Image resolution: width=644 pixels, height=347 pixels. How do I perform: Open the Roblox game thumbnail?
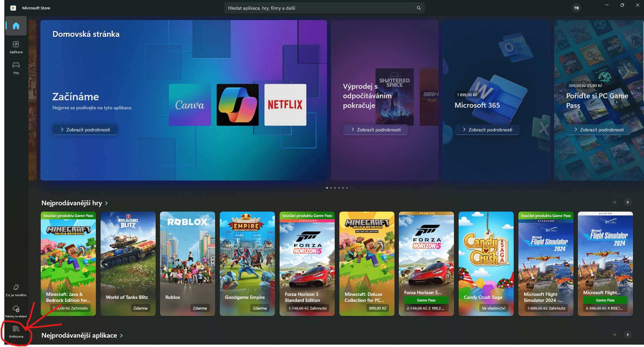(x=187, y=263)
